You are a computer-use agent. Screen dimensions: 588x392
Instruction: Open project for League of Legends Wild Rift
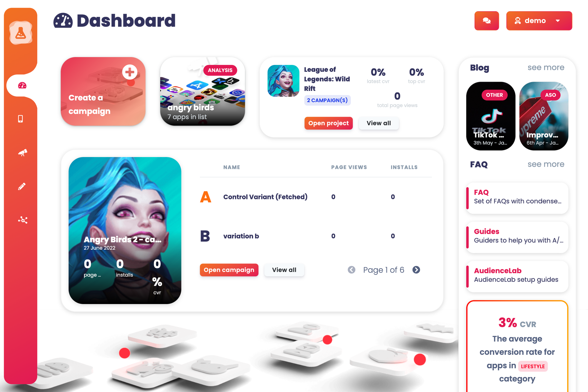pos(328,123)
